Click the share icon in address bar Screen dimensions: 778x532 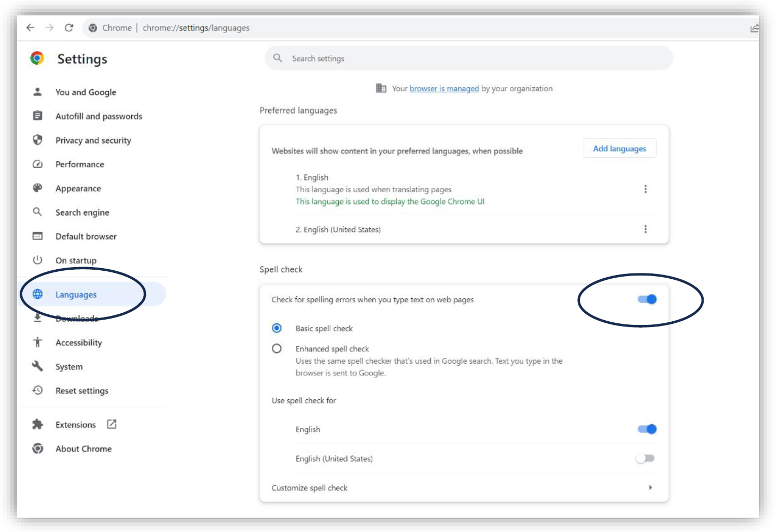click(754, 28)
